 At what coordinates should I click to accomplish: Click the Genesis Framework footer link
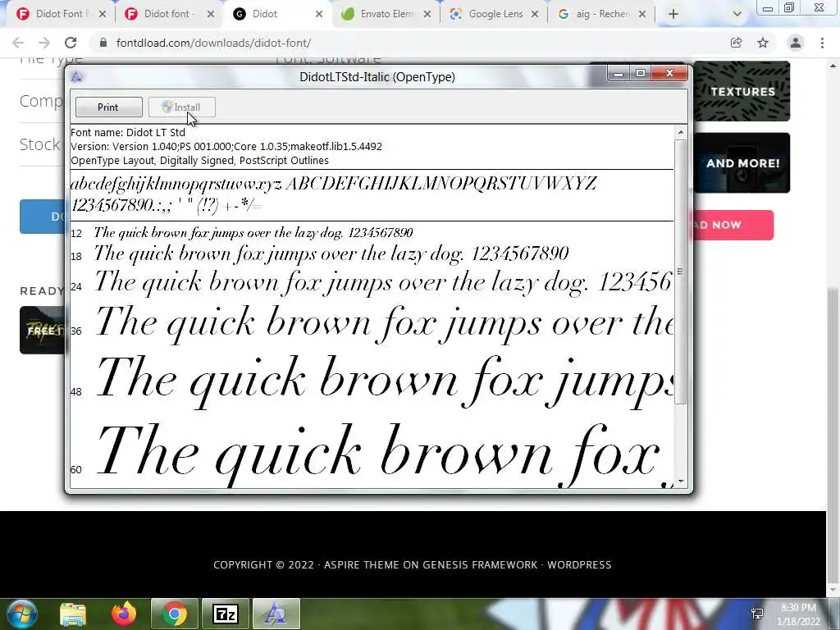479,564
